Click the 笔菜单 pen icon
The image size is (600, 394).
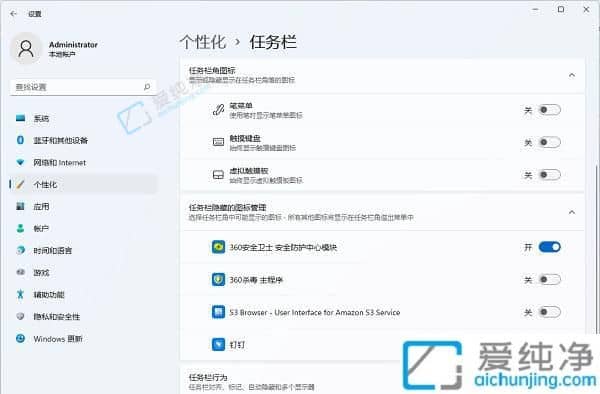click(x=218, y=110)
